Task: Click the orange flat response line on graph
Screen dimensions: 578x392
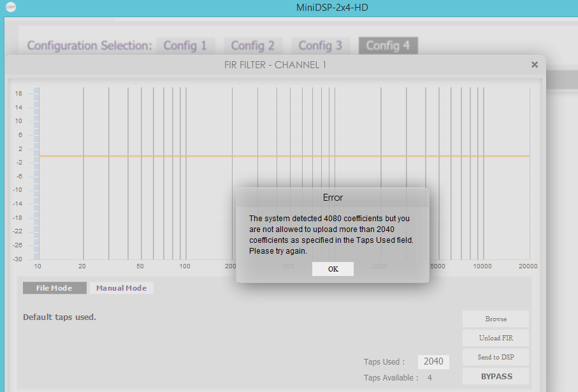Action: click(284, 156)
